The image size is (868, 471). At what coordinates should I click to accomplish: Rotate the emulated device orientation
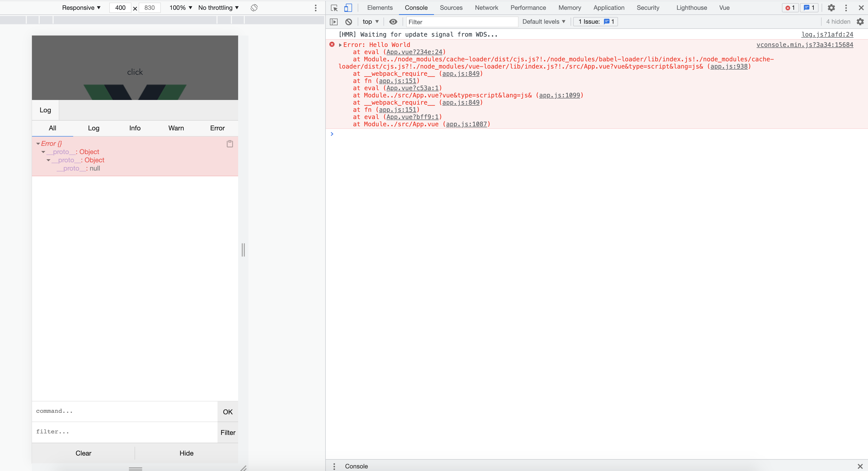coord(254,7)
